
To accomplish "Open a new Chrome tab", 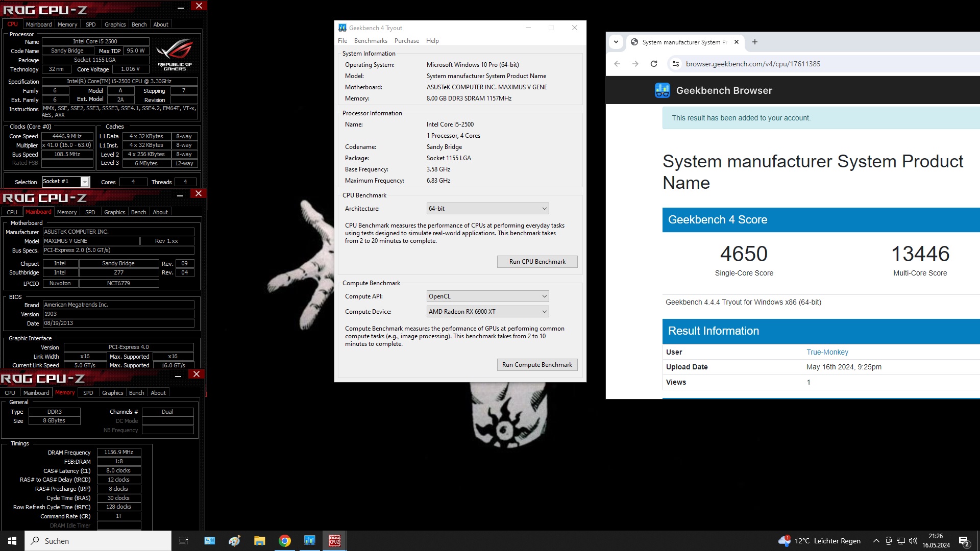I will pos(755,42).
